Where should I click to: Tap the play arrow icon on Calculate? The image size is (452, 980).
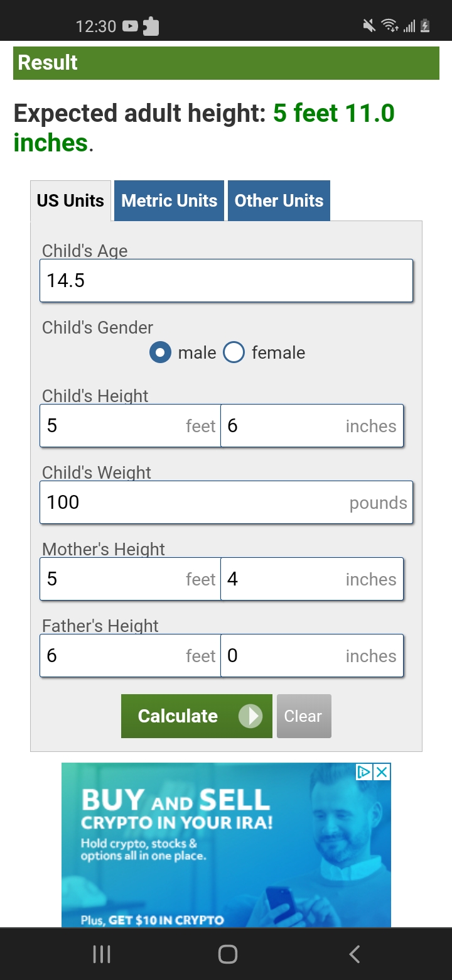pos(250,716)
